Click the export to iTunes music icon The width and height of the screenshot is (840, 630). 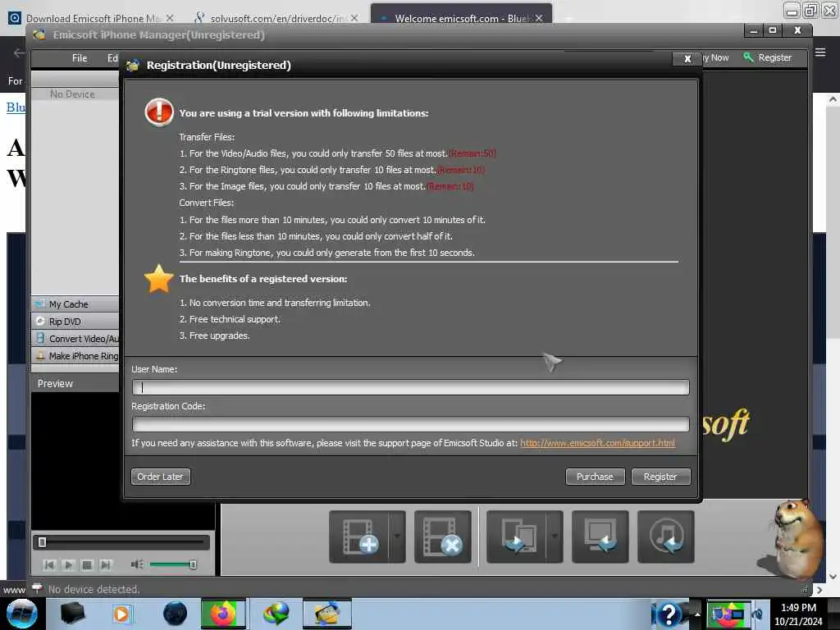(666, 536)
